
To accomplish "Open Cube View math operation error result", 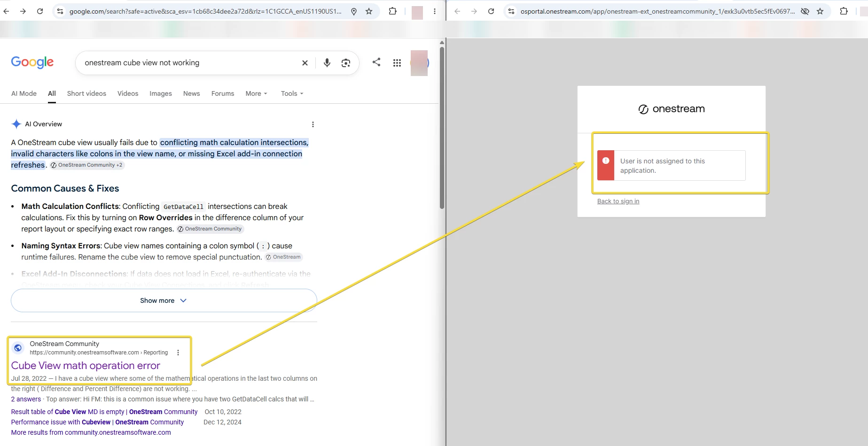I will (x=86, y=366).
